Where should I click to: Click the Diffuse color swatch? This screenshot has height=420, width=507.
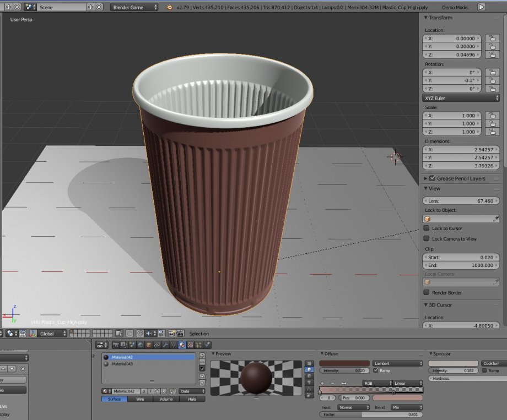coord(343,363)
